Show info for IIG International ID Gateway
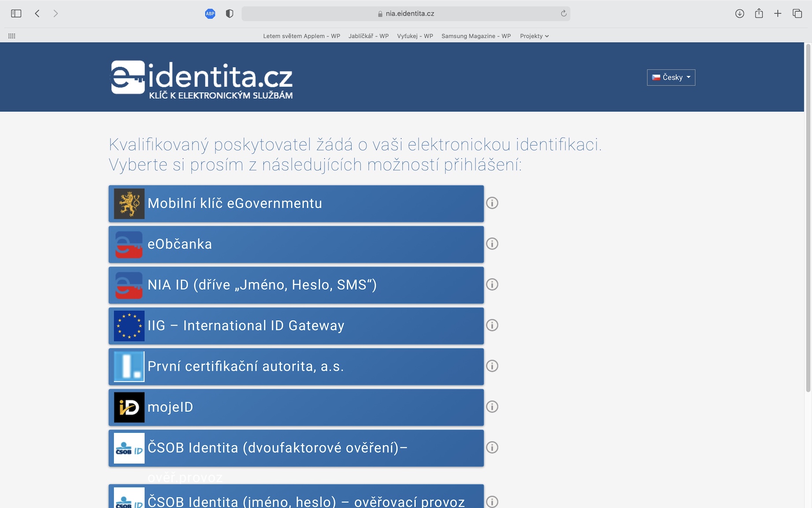The image size is (812, 508). click(492, 325)
